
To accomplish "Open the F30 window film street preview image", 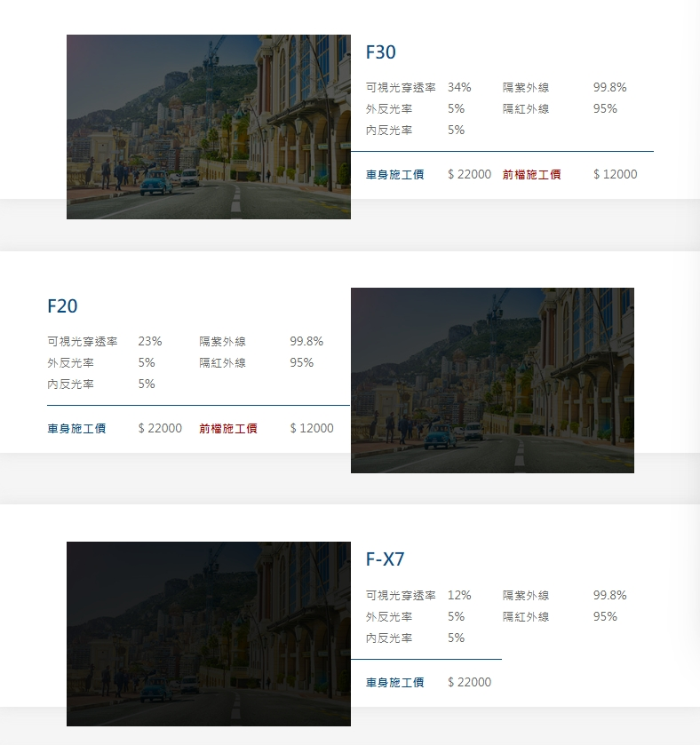I will 209,127.
